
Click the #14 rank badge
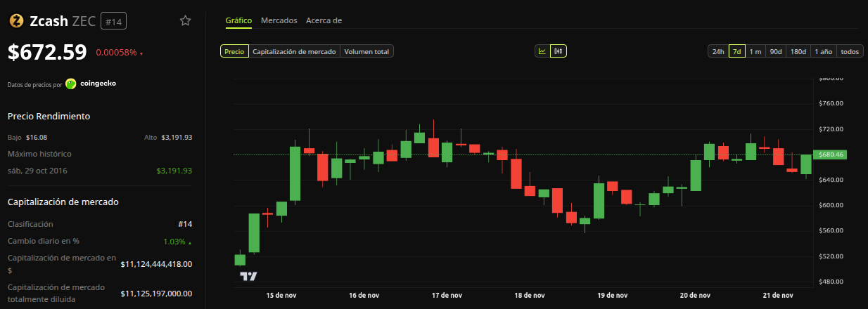(x=113, y=22)
